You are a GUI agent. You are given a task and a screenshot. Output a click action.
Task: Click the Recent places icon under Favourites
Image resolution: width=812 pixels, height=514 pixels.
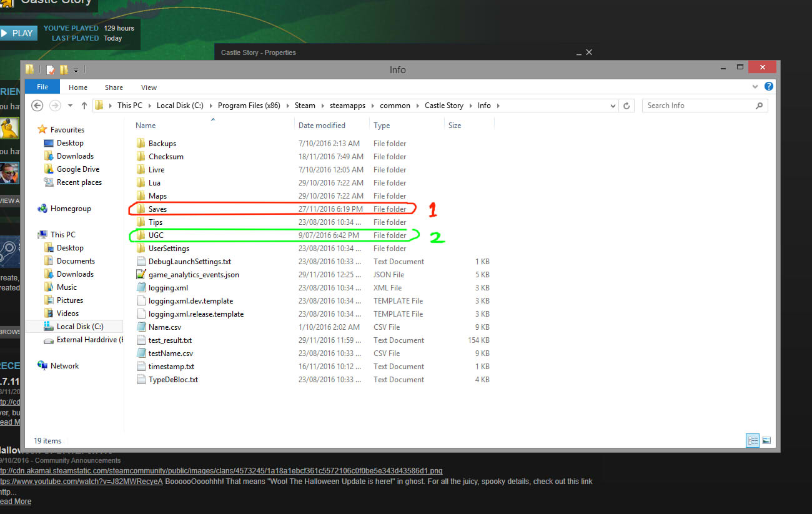[49, 182]
